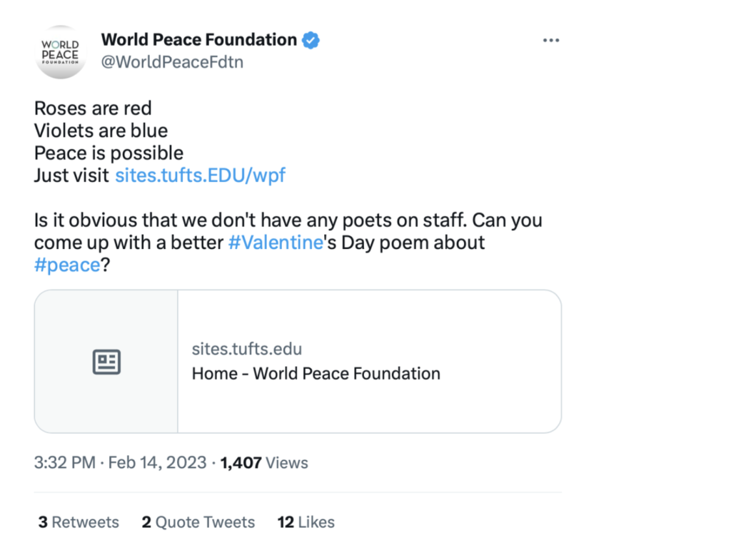Viewport: 731px width, 560px height.
Task: Click the World Peace Foundation display name
Action: pyautogui.click(x=199, y=40)
